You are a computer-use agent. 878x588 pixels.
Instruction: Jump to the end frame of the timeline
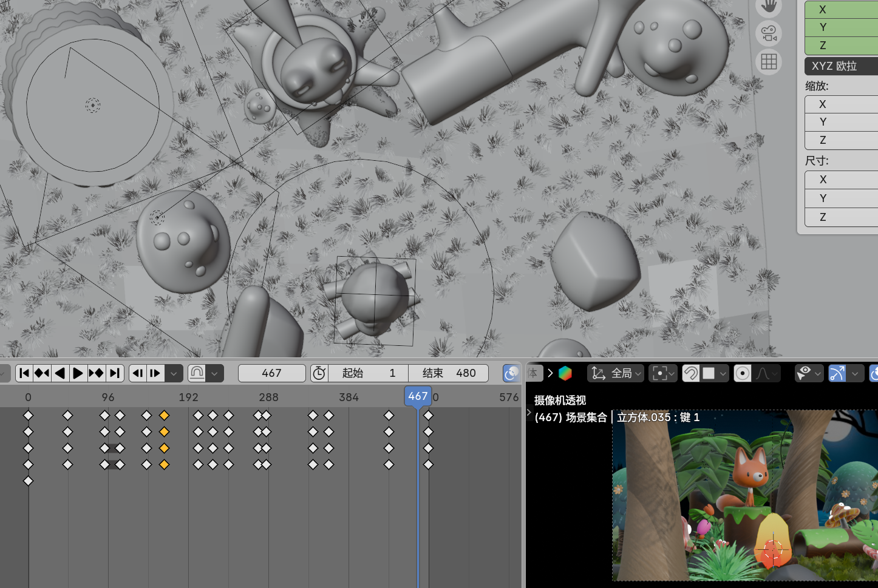pos(115,373)
